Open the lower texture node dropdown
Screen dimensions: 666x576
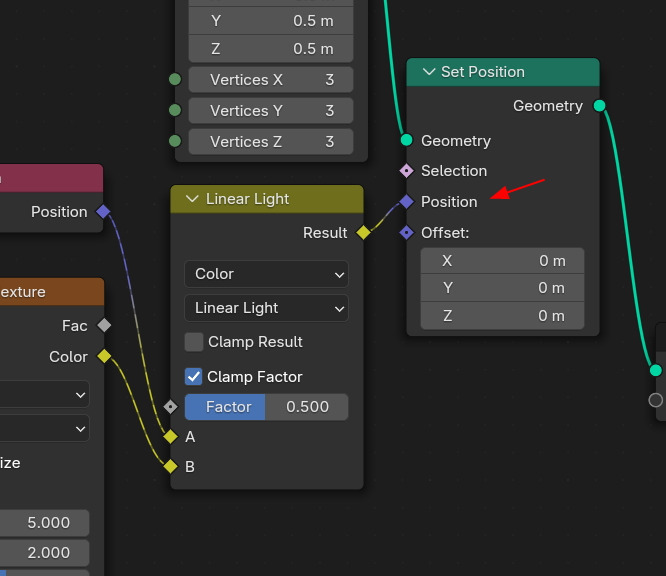click(45, 429)
